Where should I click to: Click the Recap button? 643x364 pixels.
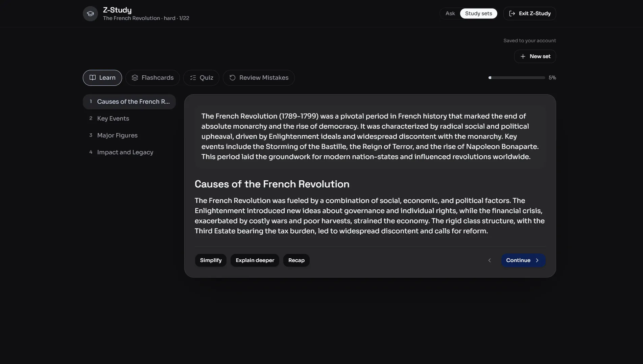click(296, 260)
